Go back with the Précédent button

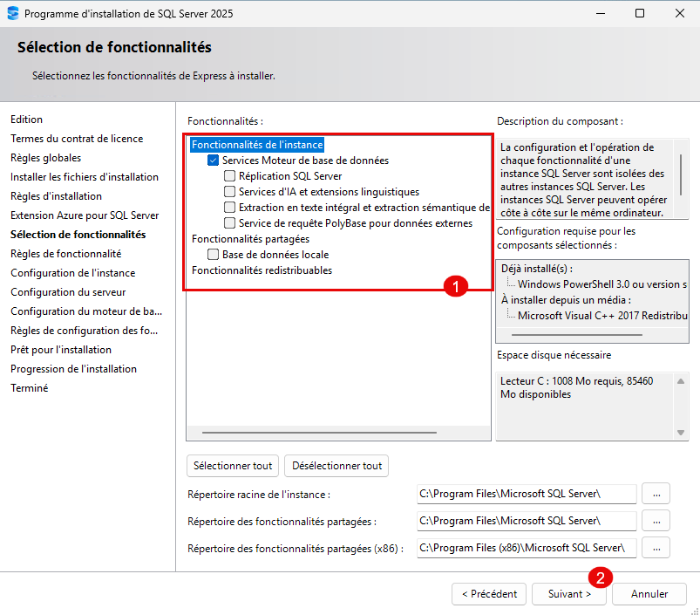click(x=489, y=594)
